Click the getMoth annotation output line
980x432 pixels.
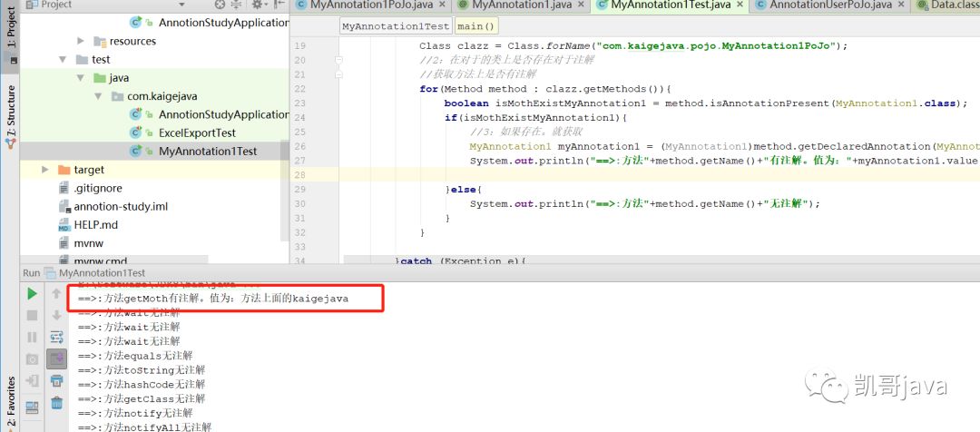212,299
